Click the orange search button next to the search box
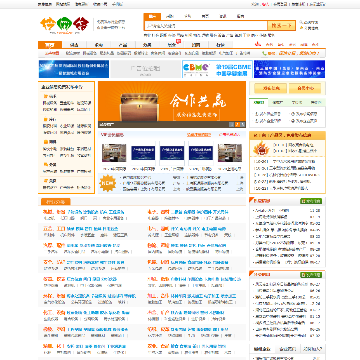360x360 pixels. pyautogui.click(x=281, y=26)
